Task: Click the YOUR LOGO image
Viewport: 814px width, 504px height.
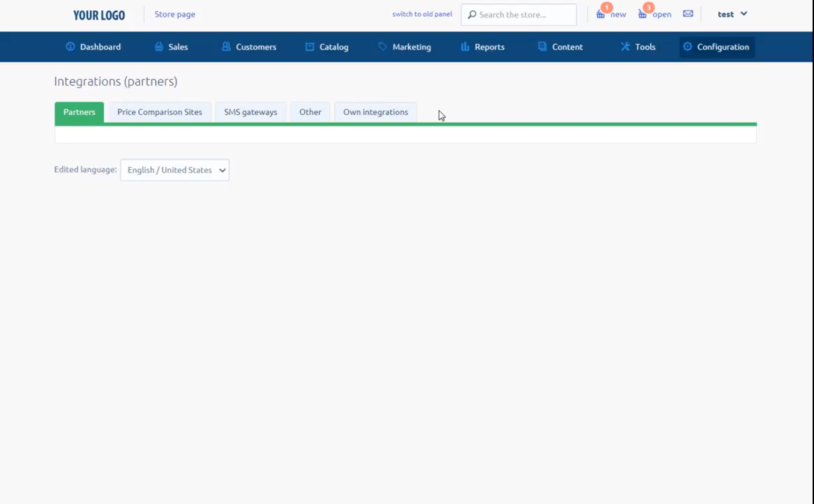Action: [99, 15]
